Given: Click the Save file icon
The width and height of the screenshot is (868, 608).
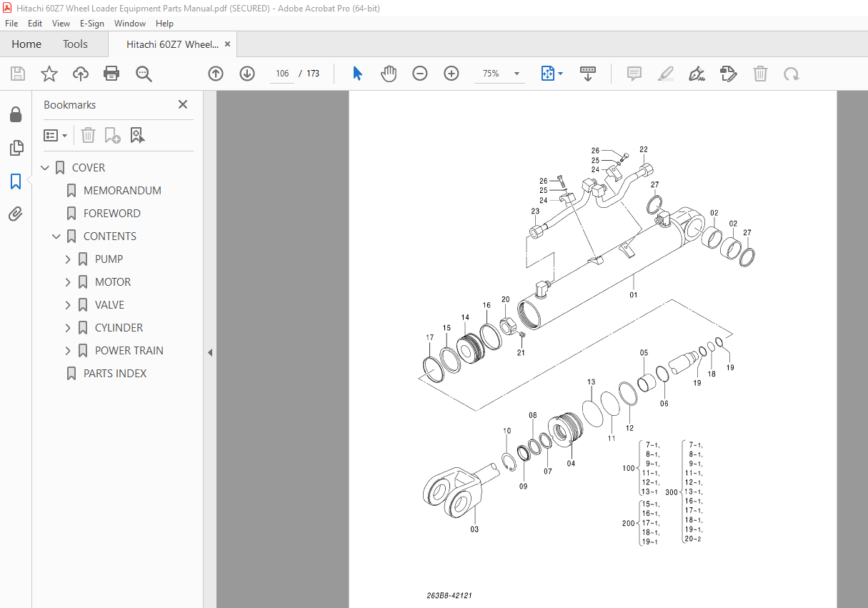Looking at the screenshot, I should click(18, 74).
